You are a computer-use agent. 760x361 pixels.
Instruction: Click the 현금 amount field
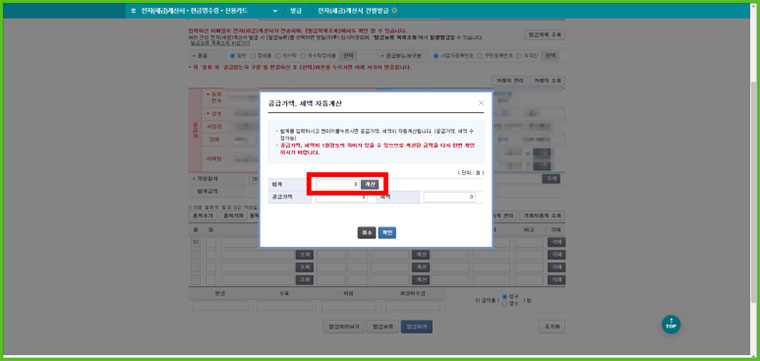click(221, 306)
